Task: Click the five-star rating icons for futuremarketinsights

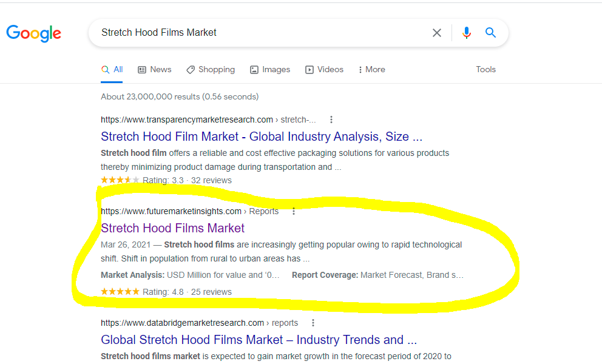Action: [120, 292]
